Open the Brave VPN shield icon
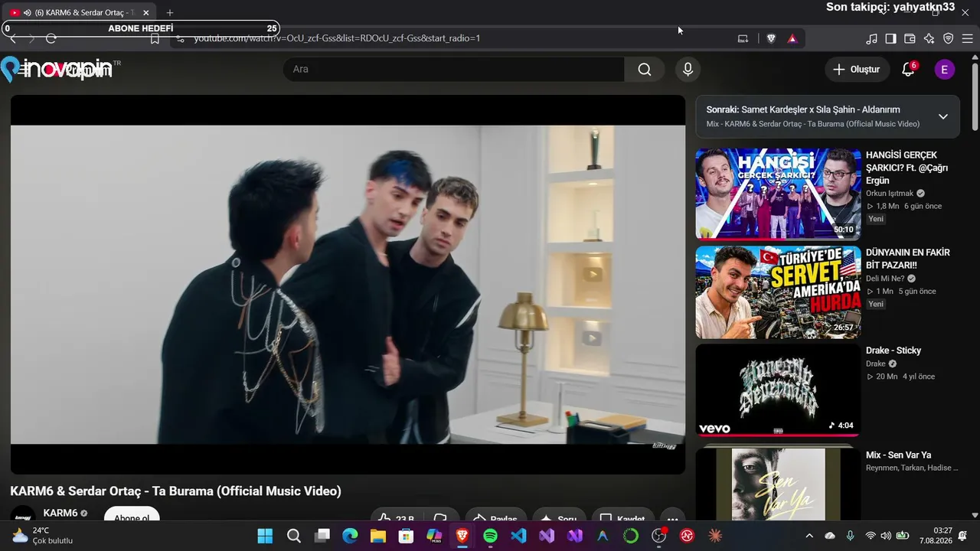This screenshot has height=551, width=980. pos(948,38)
